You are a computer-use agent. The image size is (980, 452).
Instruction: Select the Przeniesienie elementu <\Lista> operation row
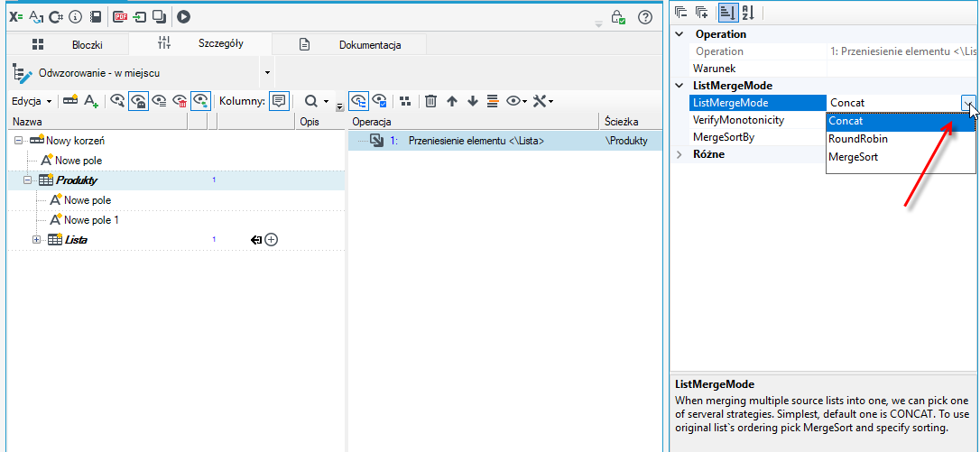[504, 141]
